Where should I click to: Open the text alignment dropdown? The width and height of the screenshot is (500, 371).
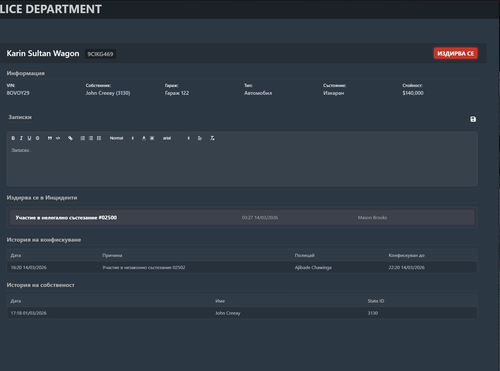(200, 138)
